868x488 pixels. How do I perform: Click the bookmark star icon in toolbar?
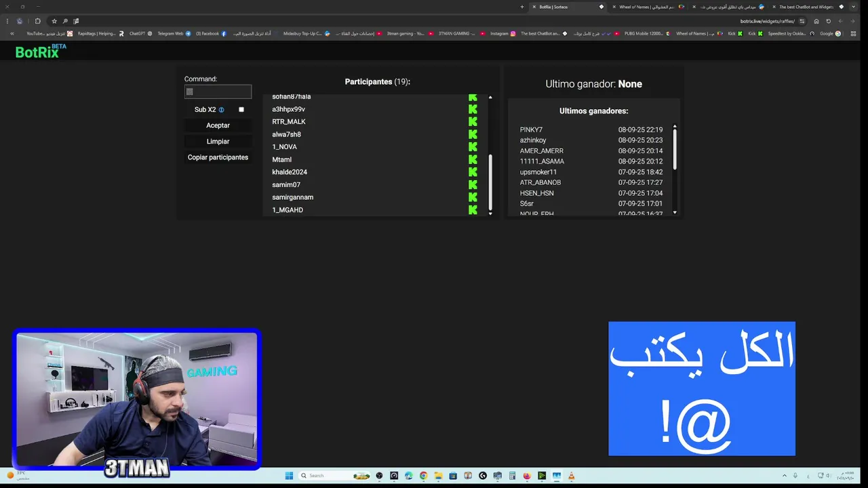[54, 21]
